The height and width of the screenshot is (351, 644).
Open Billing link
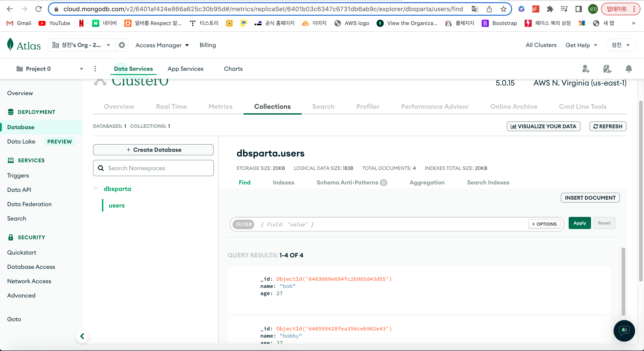pyautogui.click(x=208, y=45)
